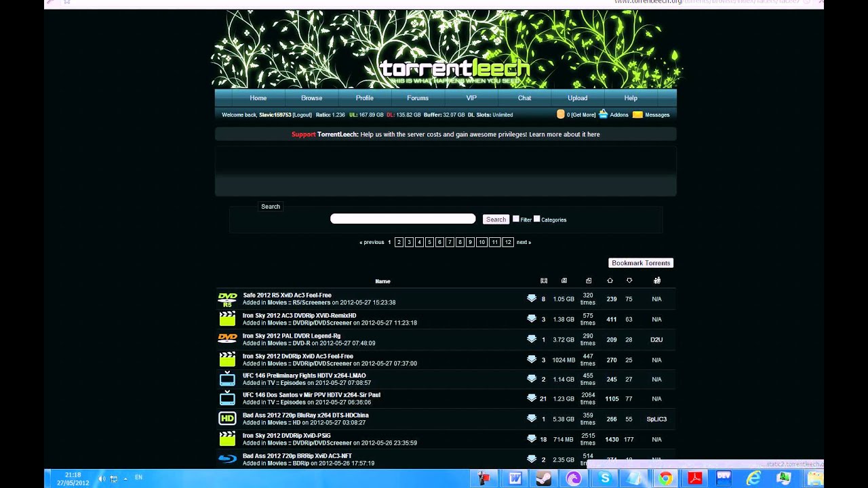868x488 pixels.
Task: Open Google Chrome from the taskbar
Action: [665, 479]
